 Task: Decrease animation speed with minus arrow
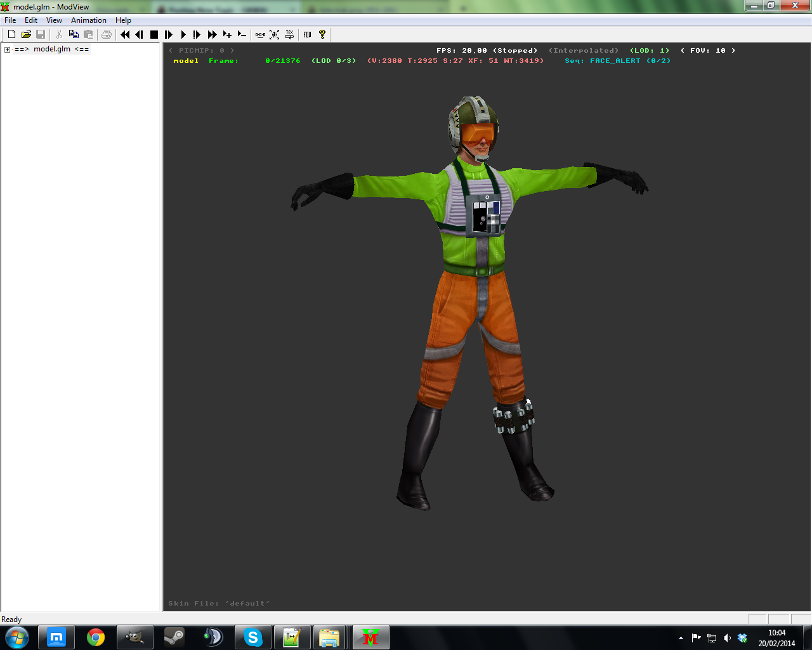click(x=242, y=34)
